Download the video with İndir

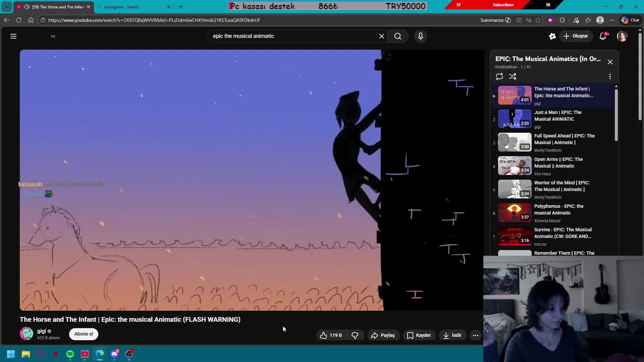tap(452, 335)
